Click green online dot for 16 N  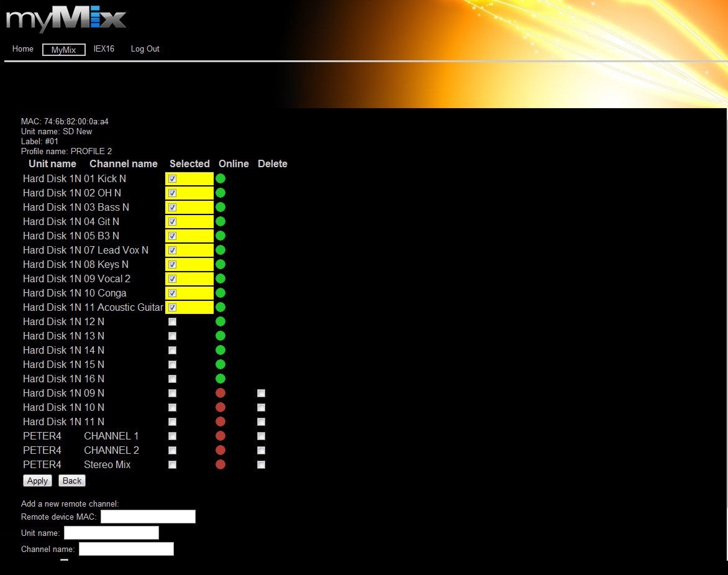pos(221,379)
